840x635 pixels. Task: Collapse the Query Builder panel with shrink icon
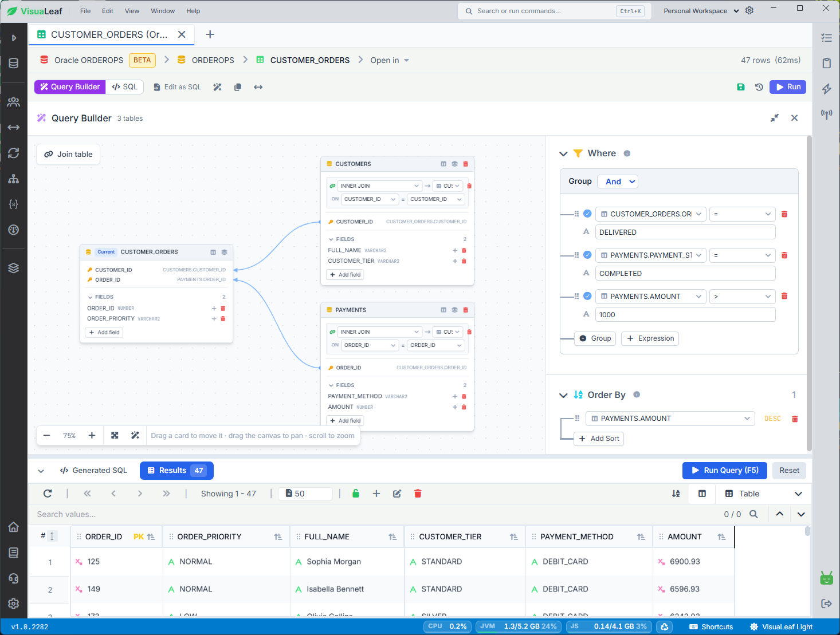[x=775, y=118]
